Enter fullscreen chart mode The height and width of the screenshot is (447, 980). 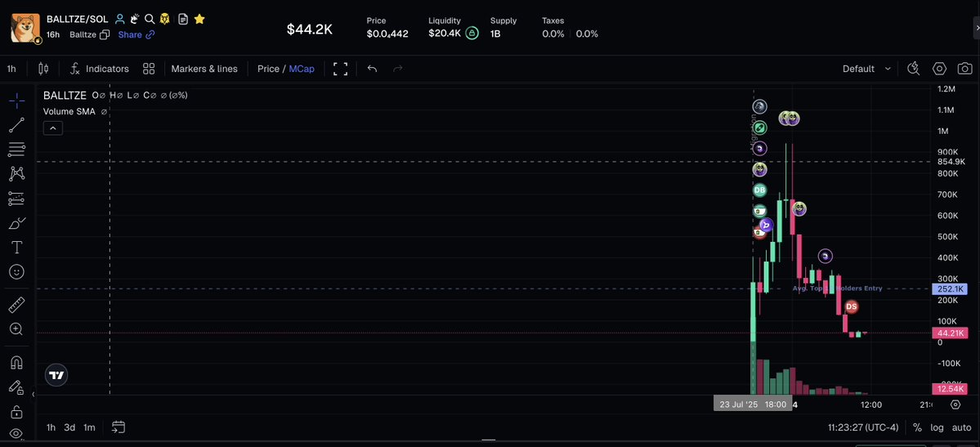click(x=340, y=69)
